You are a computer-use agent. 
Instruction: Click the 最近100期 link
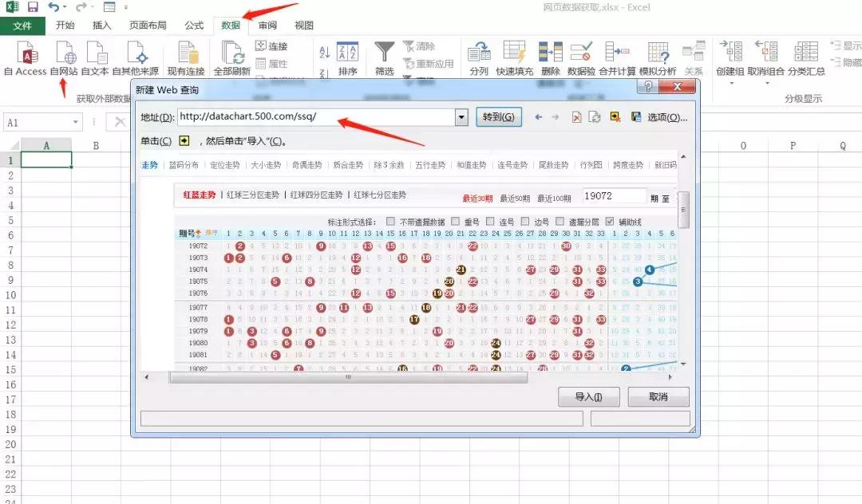[554, 199]
